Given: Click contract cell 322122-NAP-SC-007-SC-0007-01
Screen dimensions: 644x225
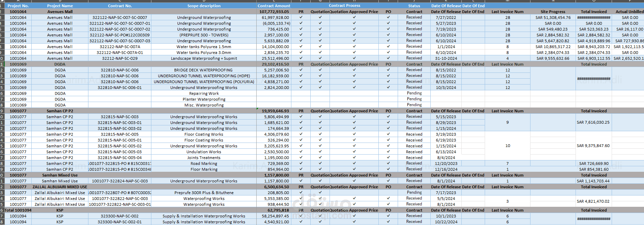Looking at the screenshot, I should 120,23.
